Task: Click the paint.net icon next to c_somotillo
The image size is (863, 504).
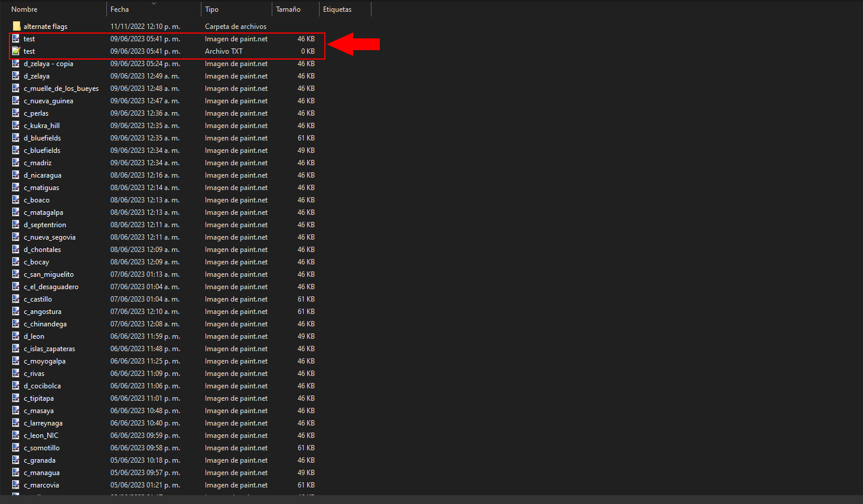Action: tap(15, 447)
